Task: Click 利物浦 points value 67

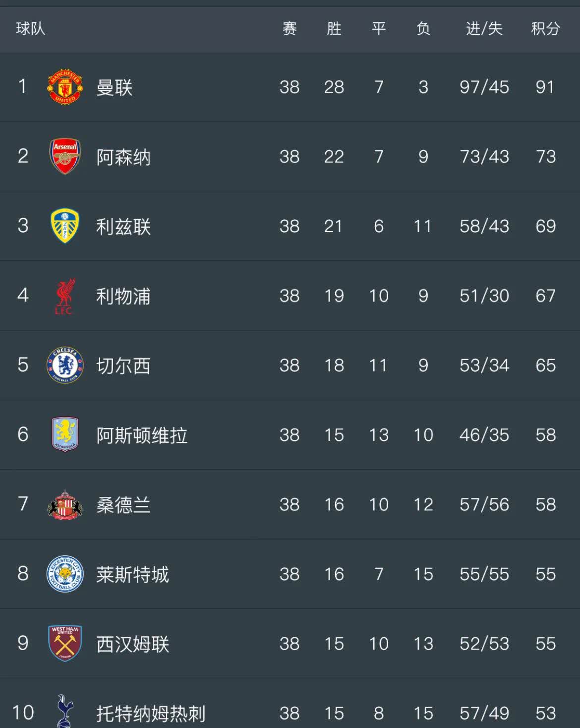Action: 545,296
